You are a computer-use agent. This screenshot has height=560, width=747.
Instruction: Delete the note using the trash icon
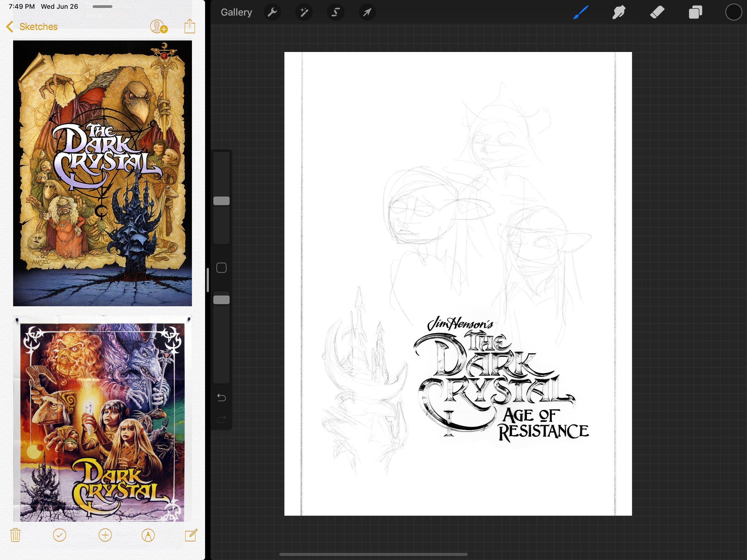click(x=15, y=535)
